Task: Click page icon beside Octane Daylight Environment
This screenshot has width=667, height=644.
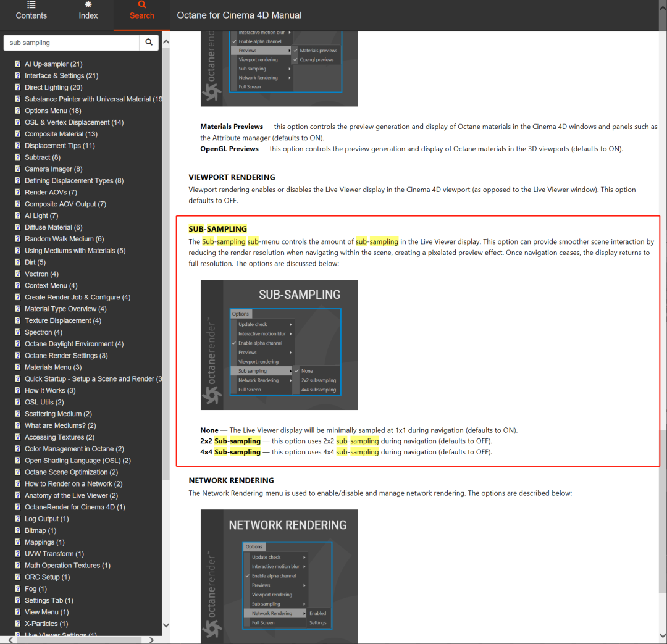Action: coord(18,344)
